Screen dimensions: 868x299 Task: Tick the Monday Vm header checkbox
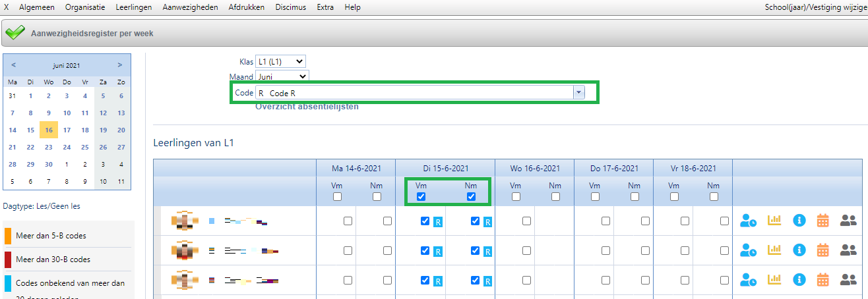click(x=337, y=197)
